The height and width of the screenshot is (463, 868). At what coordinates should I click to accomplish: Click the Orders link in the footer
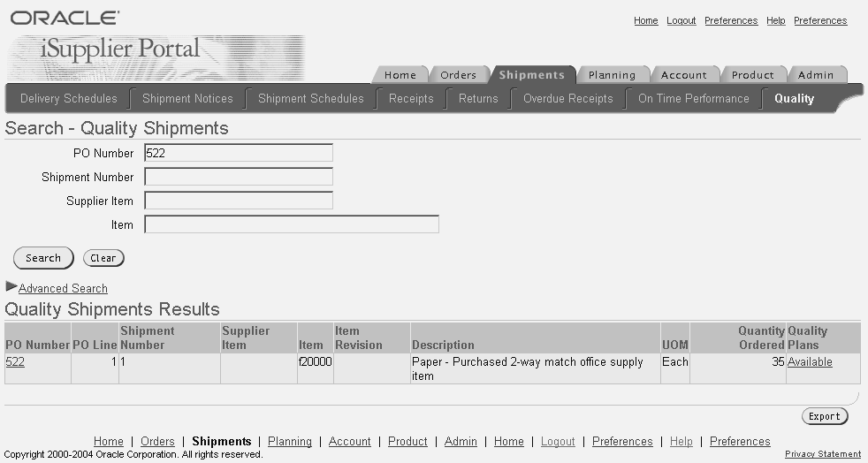click(x=157, y=442)
